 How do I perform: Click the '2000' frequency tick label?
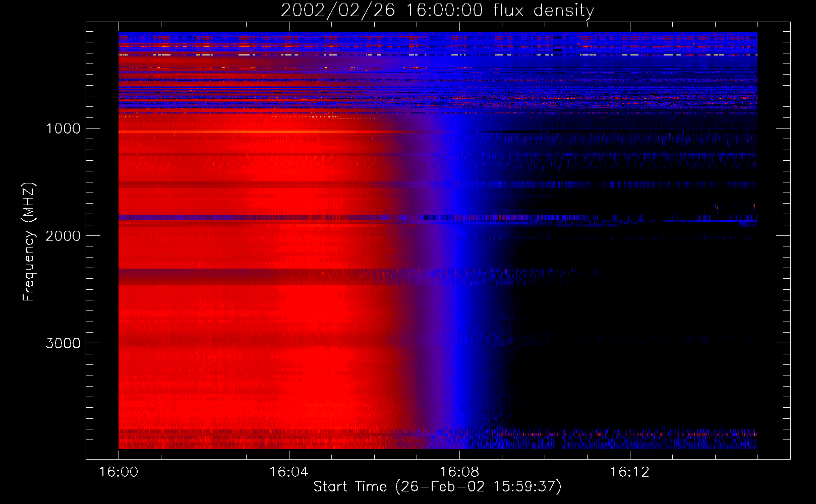coord(63,236)
